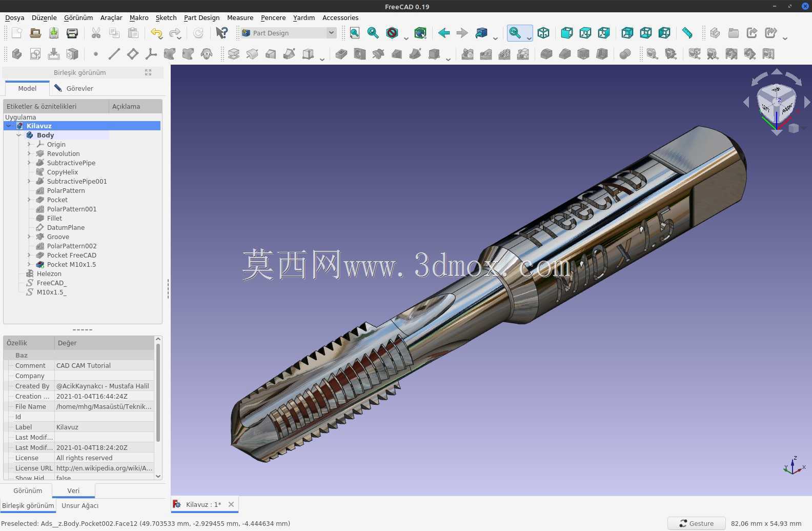This screenshot has width=812, height=531.
Task: Click the Pad tool icon
Action: click(x=234, y=54)
